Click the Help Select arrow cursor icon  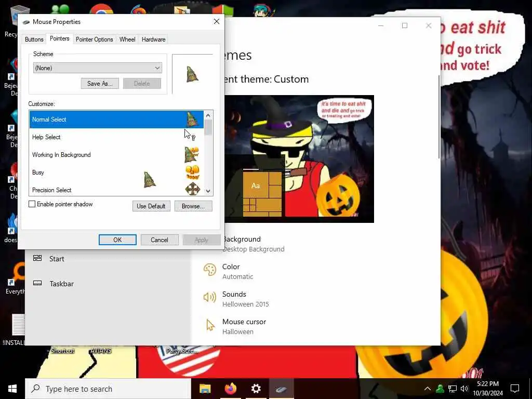[190, 135]
